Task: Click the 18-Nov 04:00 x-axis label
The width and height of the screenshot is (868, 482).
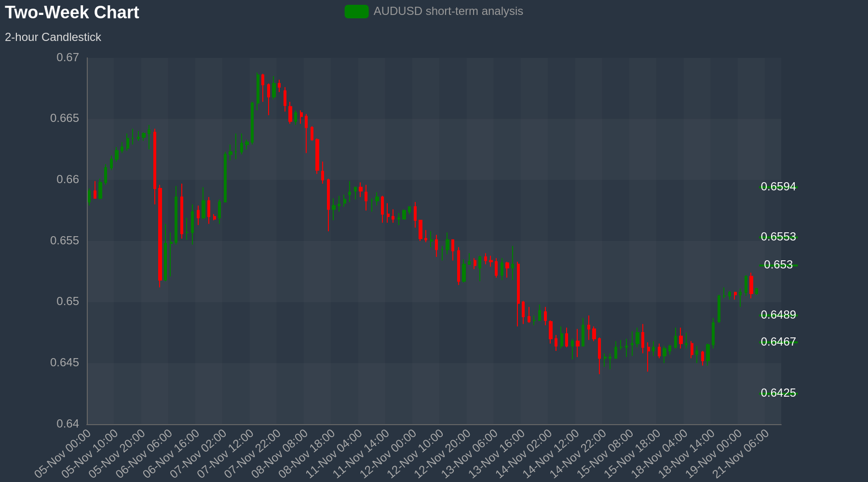Action: [x=660, y=454]
